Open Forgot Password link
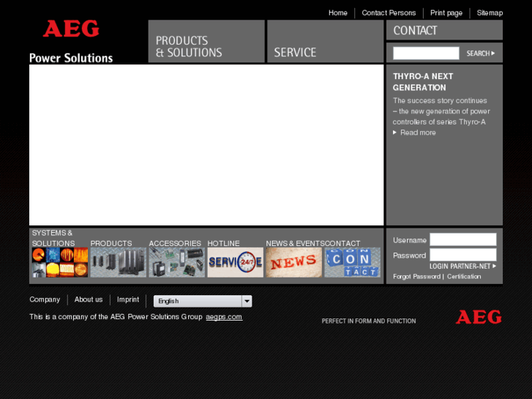The image size is (532, 399). (x=416, y=277)
